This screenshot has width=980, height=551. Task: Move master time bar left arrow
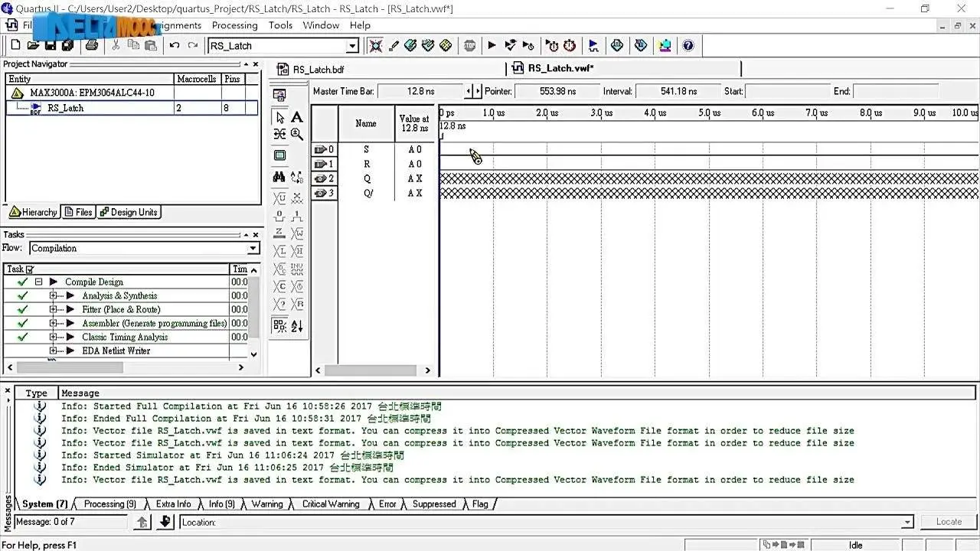coord(469,91)
